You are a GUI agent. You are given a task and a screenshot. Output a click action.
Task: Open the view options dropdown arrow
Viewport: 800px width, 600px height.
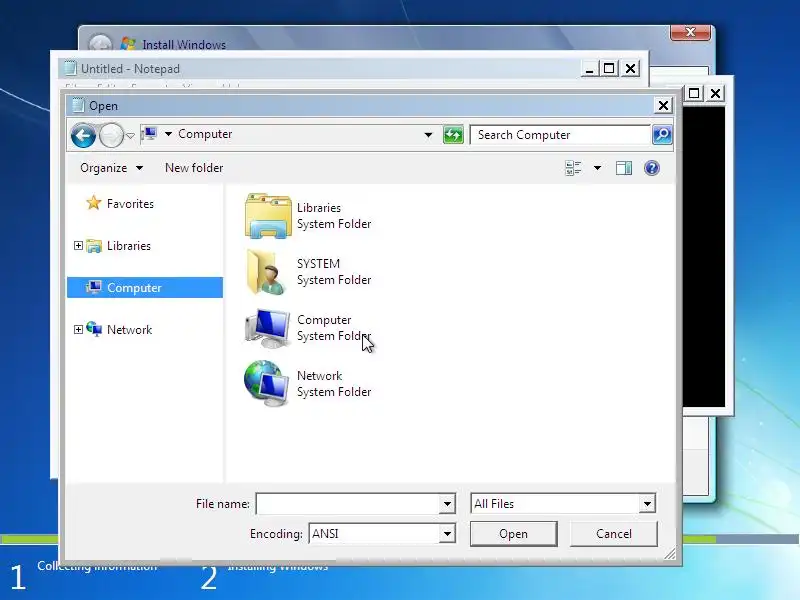[x=597, y=168]
